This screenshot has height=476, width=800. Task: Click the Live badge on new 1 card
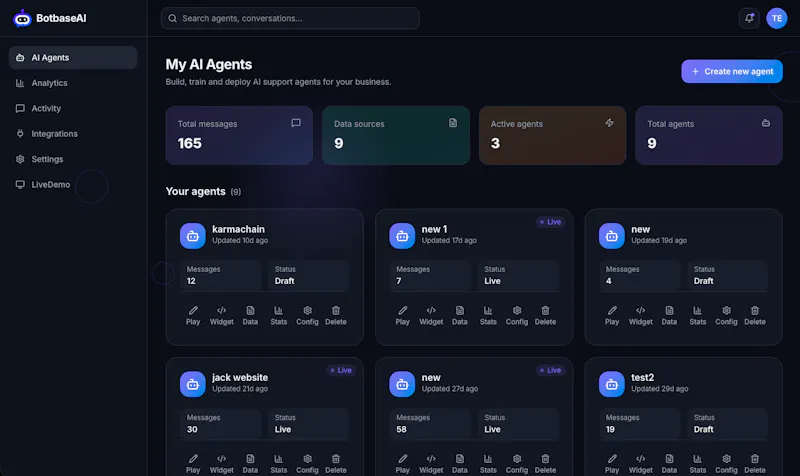(x=551, y=222)
